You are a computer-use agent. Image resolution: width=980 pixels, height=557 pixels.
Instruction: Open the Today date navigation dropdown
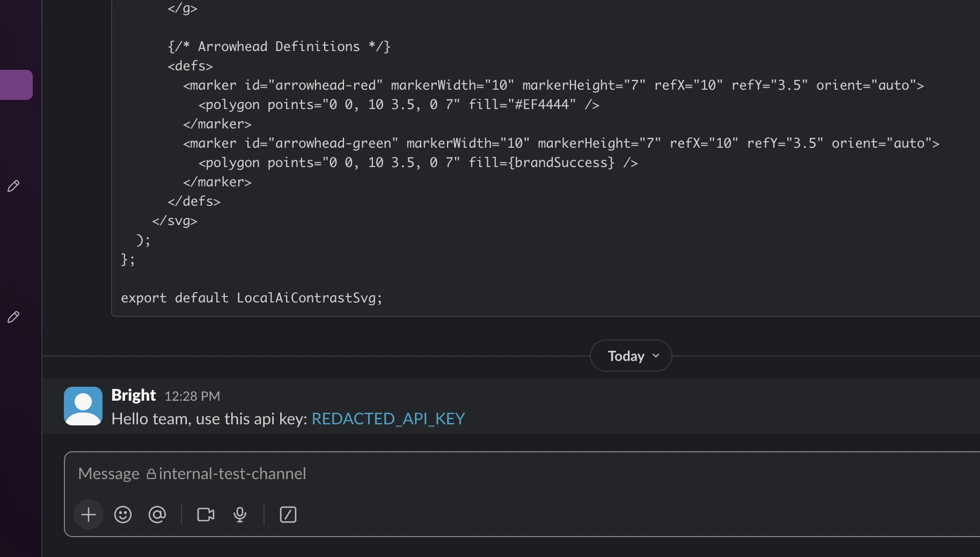pyautogui.click(x=630, y=356)
